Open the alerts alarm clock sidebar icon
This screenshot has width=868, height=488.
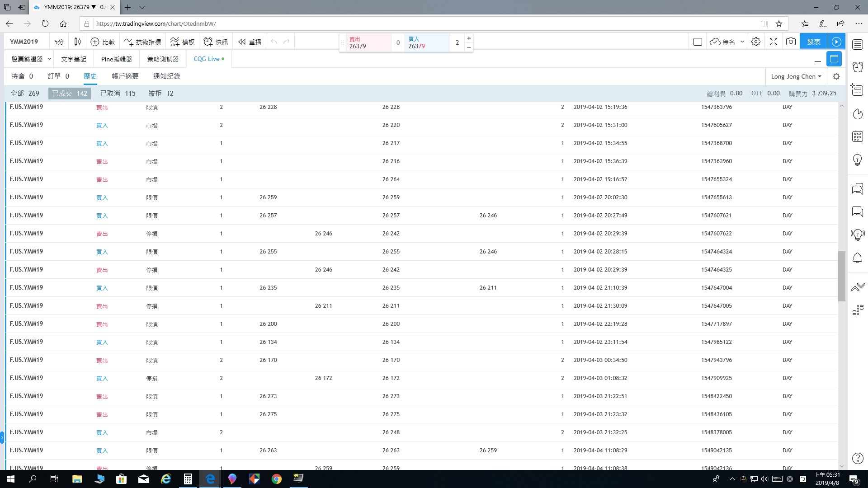858,67
